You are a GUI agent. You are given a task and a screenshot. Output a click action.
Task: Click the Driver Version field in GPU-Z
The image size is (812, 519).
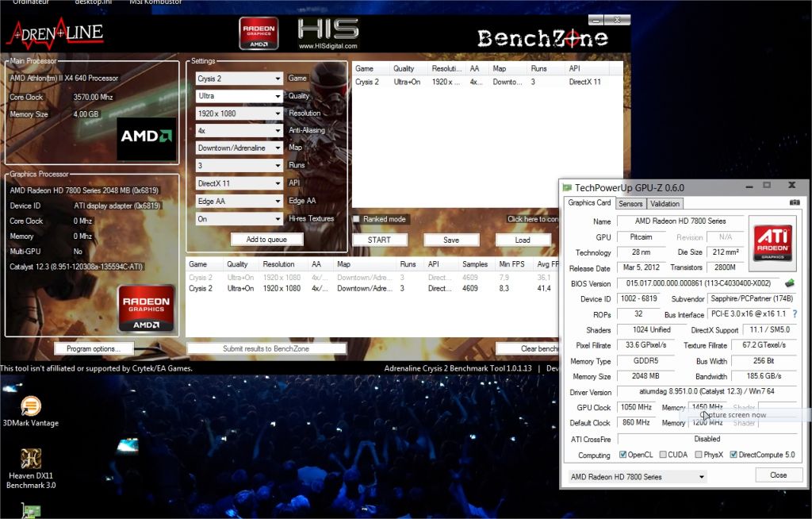pyautogui.click(x=707, y=391)
